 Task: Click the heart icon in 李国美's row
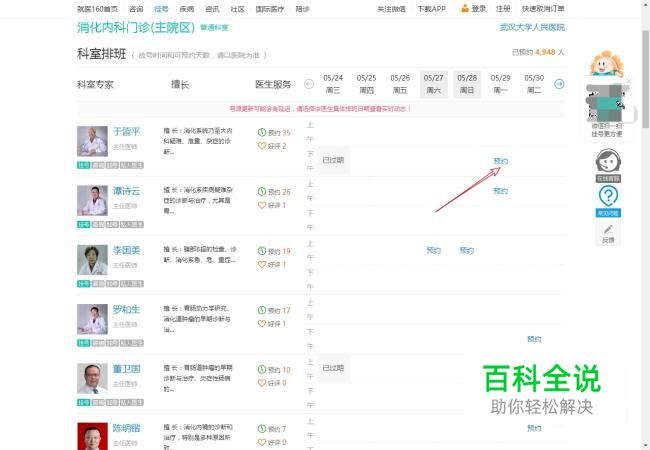pos(262,264)
